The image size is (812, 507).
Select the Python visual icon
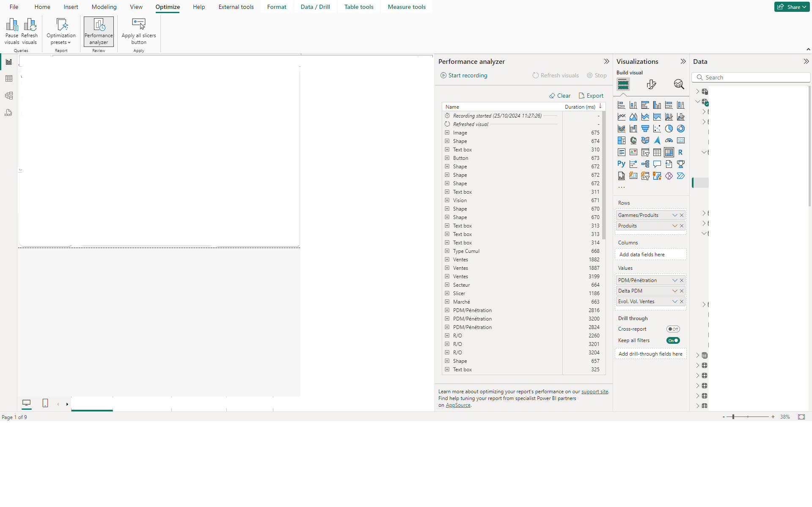(621, 164)
